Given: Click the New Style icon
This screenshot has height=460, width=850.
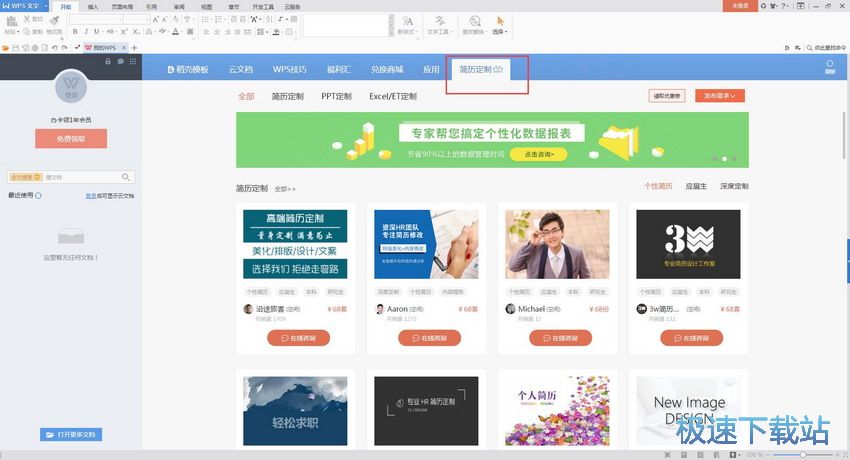Looking at the screenshot, I should click(x=407, y=21).
